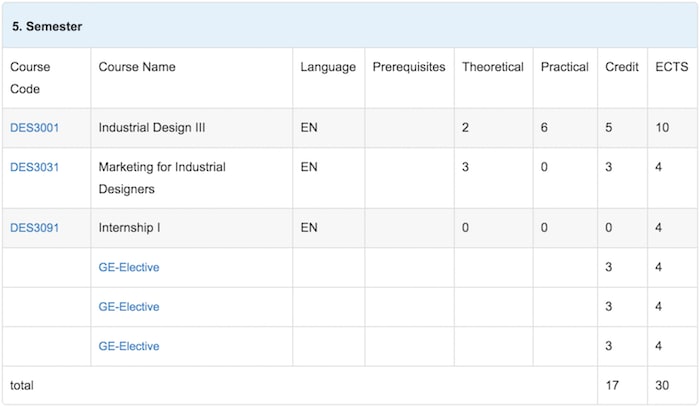The width and height of the screenshot is (700, 407).
Task: Open the third GE-Elective link
Action: pyautogui.click(x=129, y=346)
